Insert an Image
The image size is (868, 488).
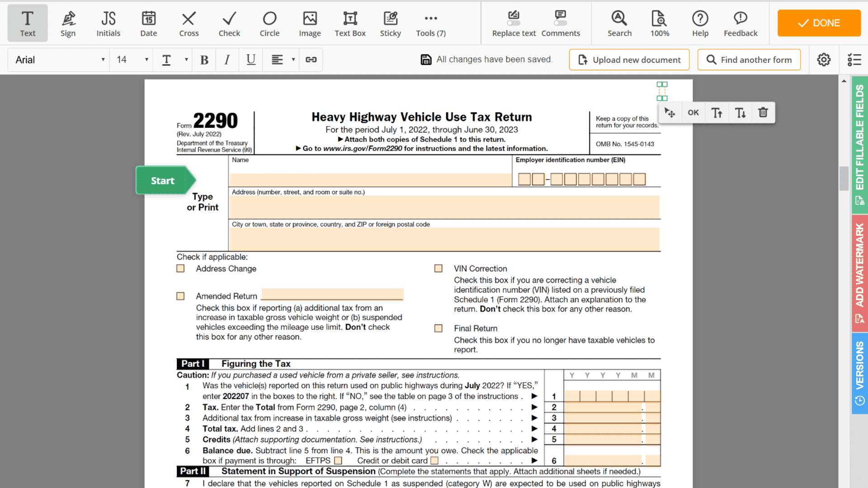(x=310, y=23)
